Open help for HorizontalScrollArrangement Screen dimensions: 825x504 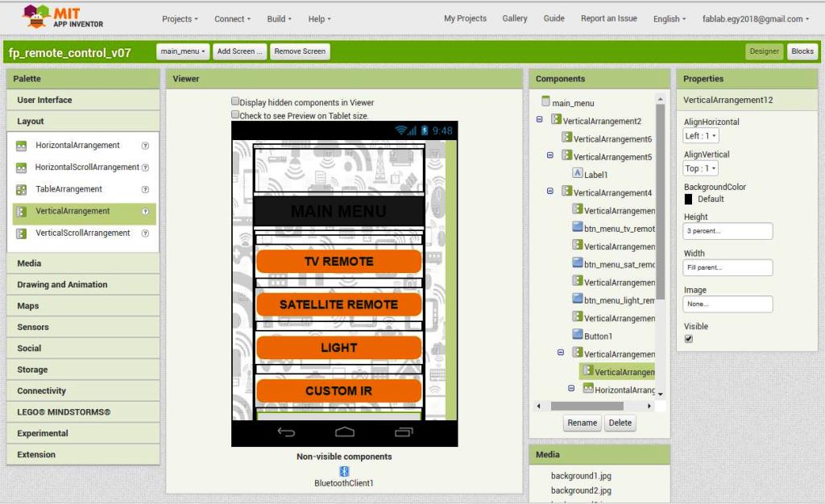(145, 167)
